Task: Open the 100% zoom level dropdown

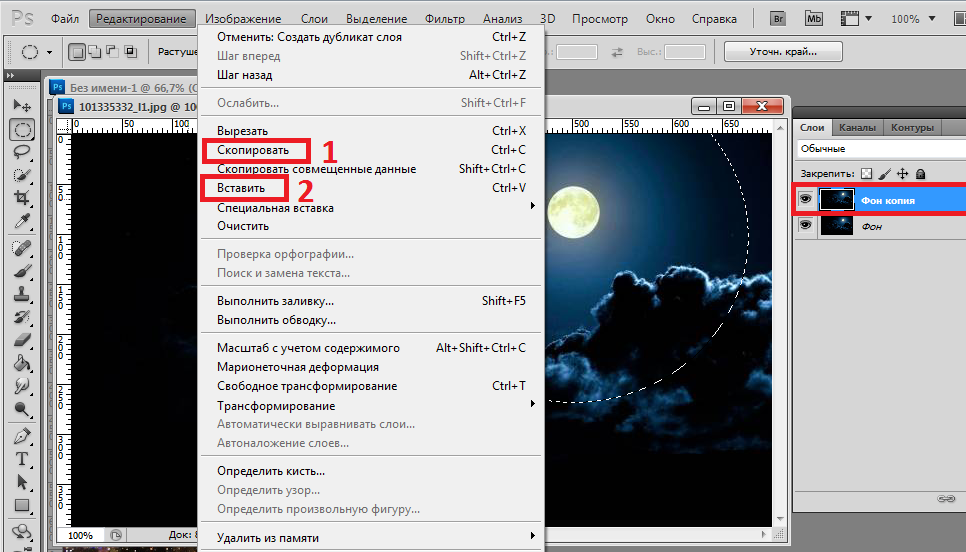Action: (x=913, y=19)
